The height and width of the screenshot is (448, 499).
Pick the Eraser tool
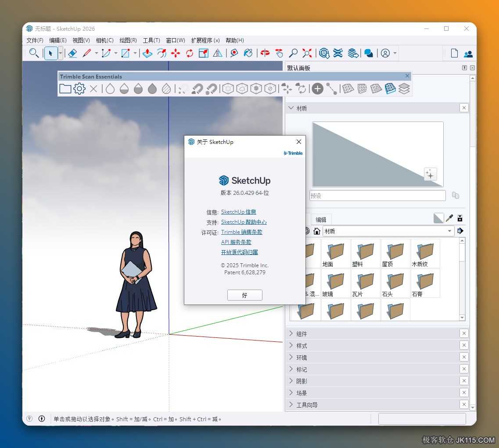click(73, 53)
